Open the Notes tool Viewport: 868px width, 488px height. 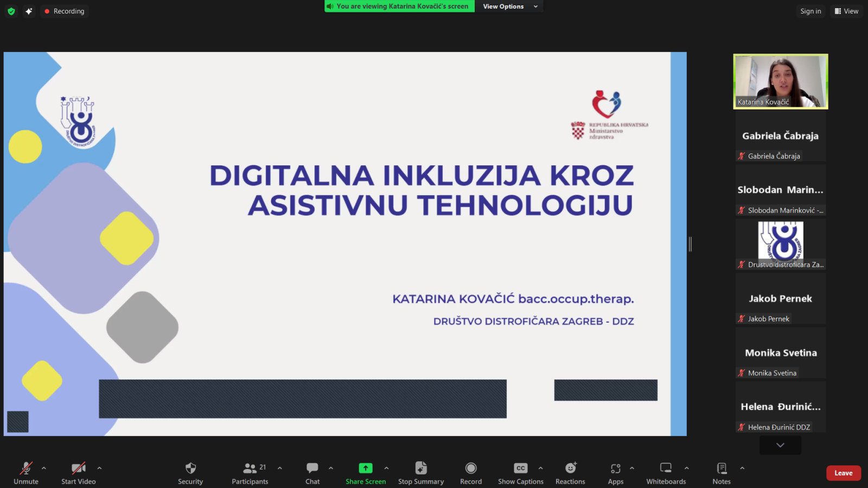(x=722, y=468)
